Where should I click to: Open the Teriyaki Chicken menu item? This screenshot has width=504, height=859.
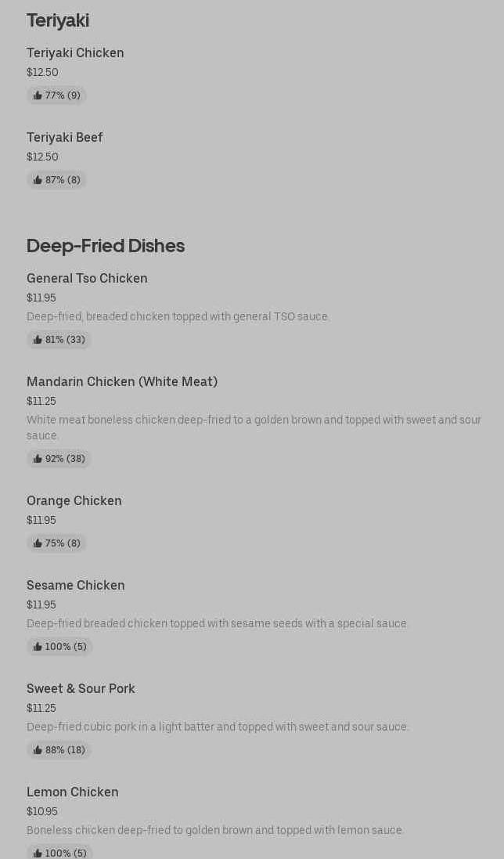[75, 53]
